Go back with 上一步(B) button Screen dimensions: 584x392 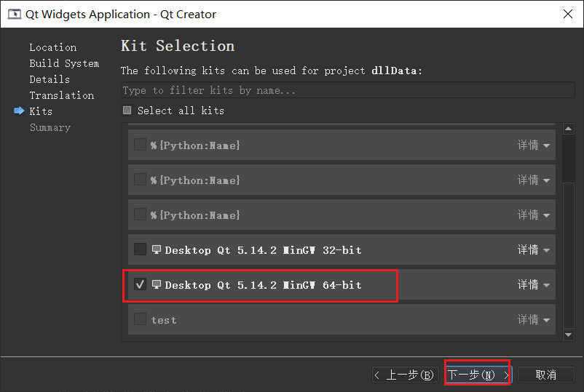[x=406, y=375]
